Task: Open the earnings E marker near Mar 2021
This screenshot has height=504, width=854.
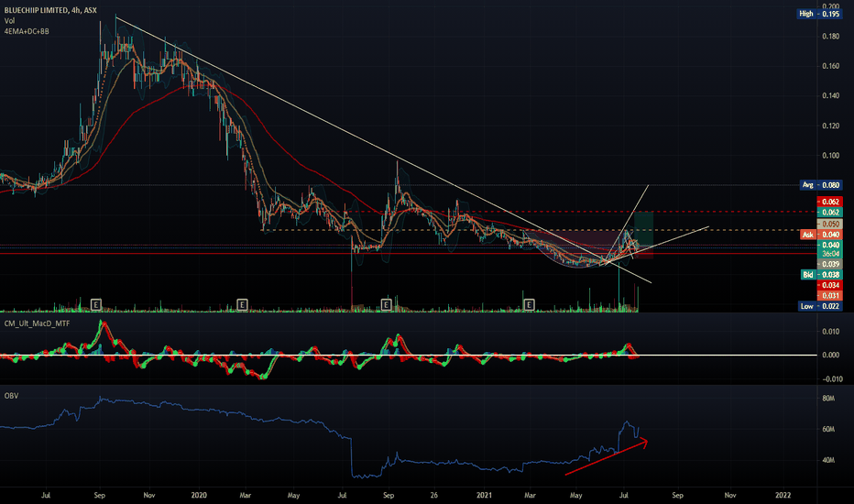Action: point(529,304)
